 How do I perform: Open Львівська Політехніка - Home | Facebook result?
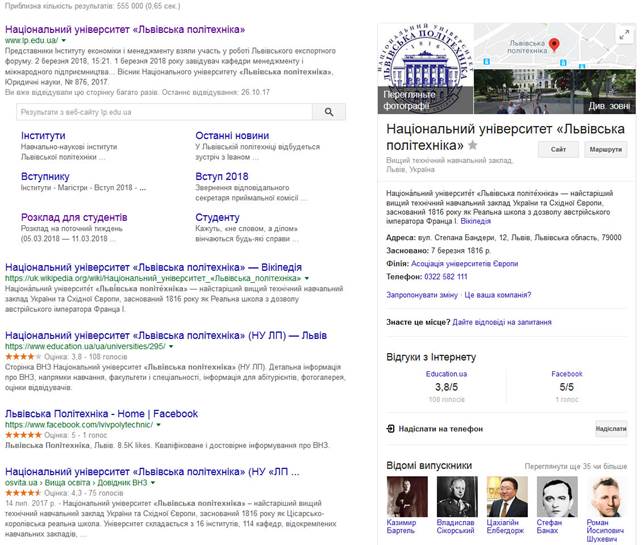(101, 414)
